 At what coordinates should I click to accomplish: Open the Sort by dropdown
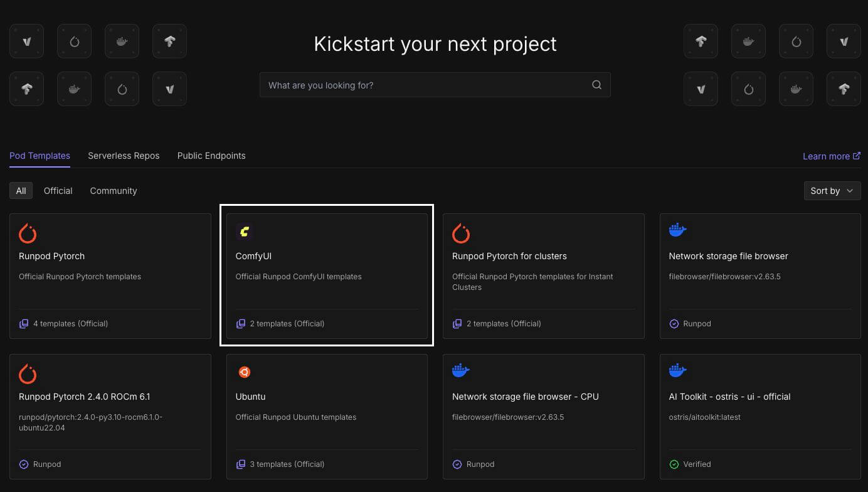(x=832, y=191)
